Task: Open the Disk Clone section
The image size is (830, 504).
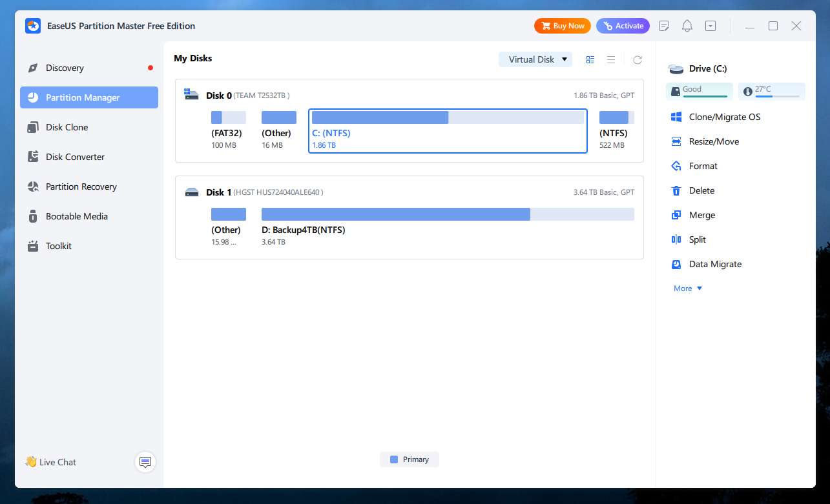Action: pyautogui.click(x=89, y=127)
